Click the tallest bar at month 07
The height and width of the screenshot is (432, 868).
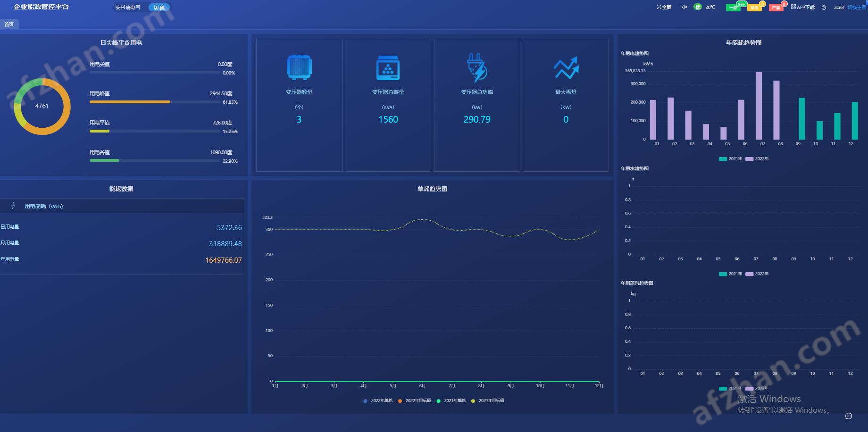759,106
